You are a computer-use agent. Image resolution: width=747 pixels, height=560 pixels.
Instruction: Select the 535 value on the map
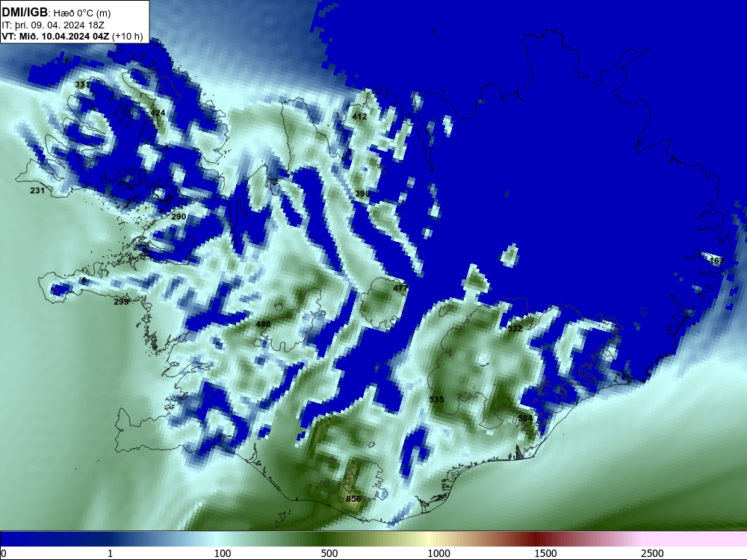(436, 399)
